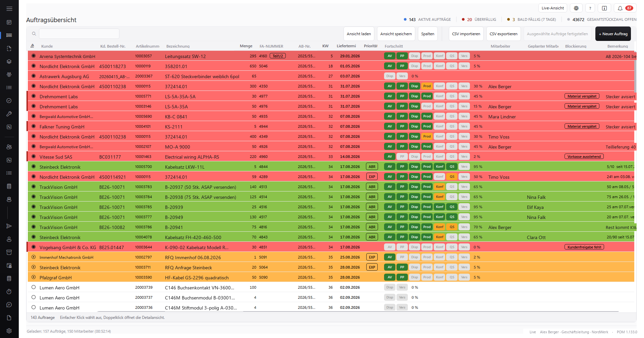The width and height of the screenshot is (644, 338).
Task: Select the radio circle for Immenhof Mechatronik GmbH
Action: click(34, 257)
